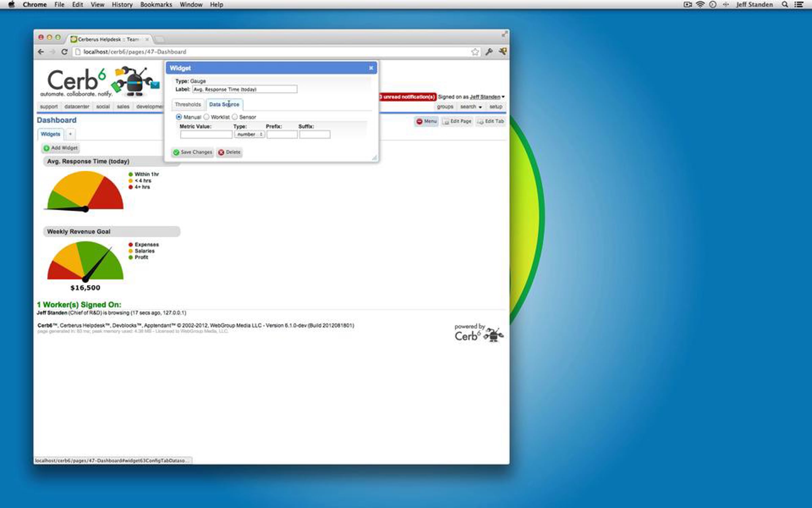Open the Type number dropdown
This screenshot has height=508, width=812.
tap(249, 134)
